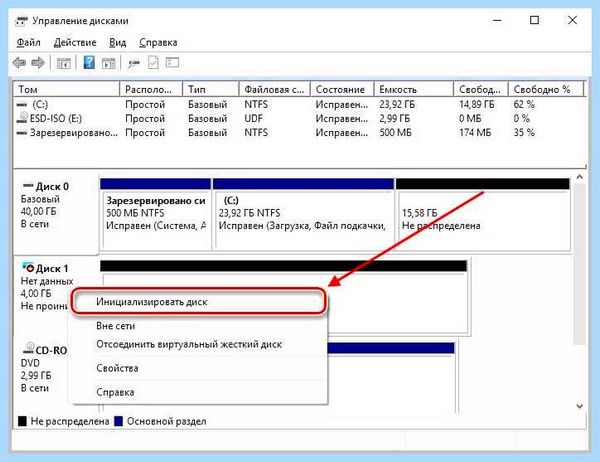Click the Forward arrow toolbar icon
This screenshot has height=462, width=600.
pyautogui.click(x=38, y=62)
